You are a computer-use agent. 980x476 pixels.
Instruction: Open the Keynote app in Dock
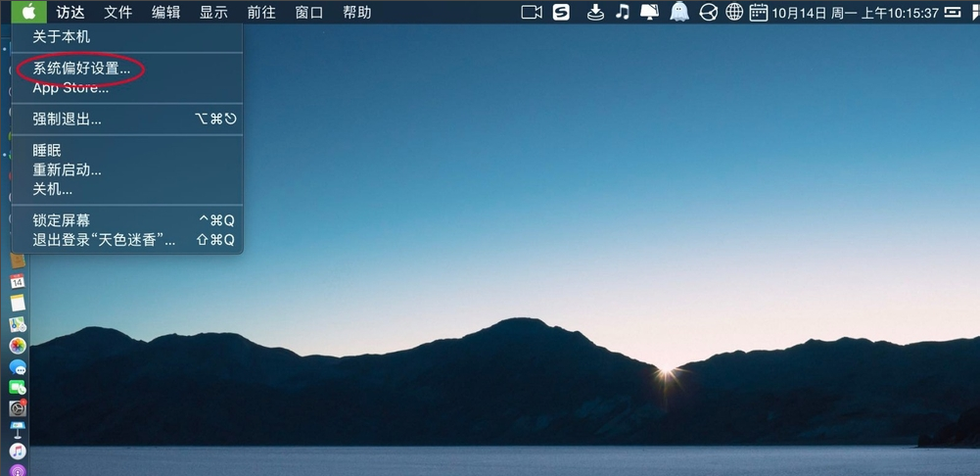coord(18,430)
